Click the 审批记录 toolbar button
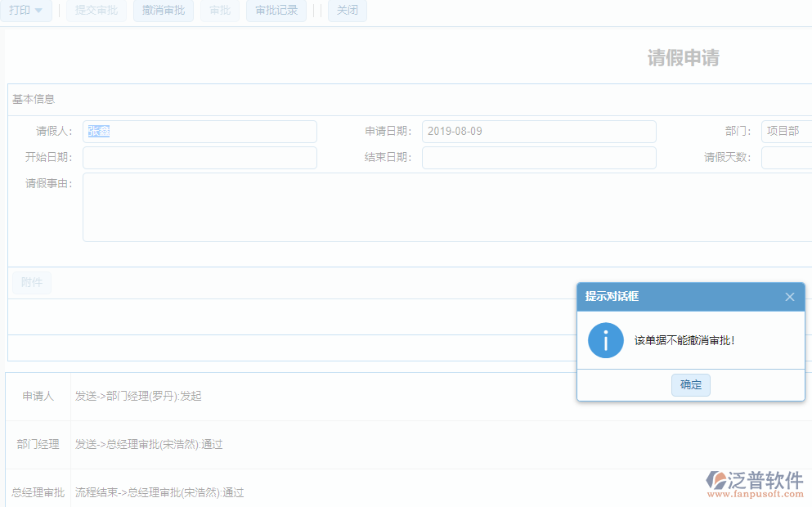This screenshot has height=507, width=812. tap(276, 11)
